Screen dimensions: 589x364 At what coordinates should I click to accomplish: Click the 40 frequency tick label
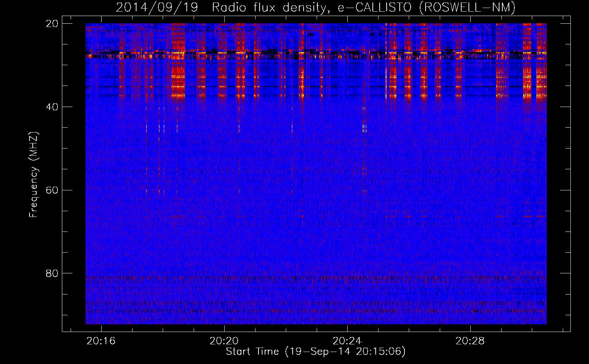pyautogui.click(x=52, y=107)
